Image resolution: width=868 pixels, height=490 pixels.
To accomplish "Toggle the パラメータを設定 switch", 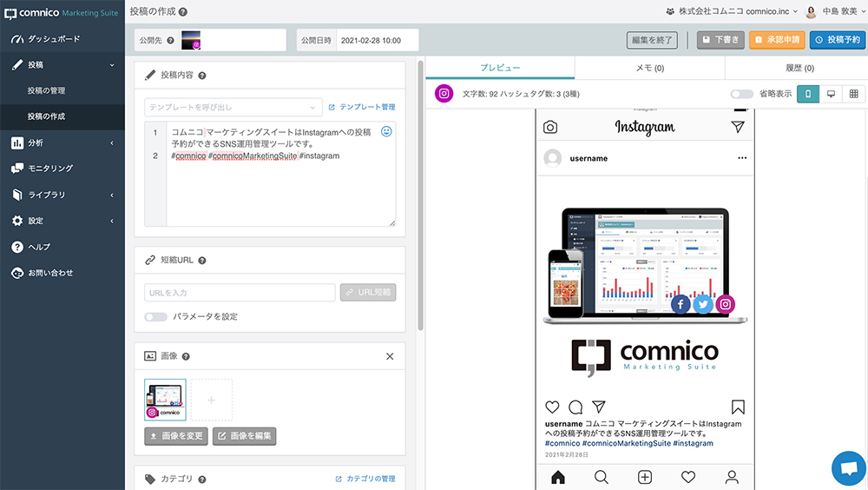I will click(x=155, y=317).
